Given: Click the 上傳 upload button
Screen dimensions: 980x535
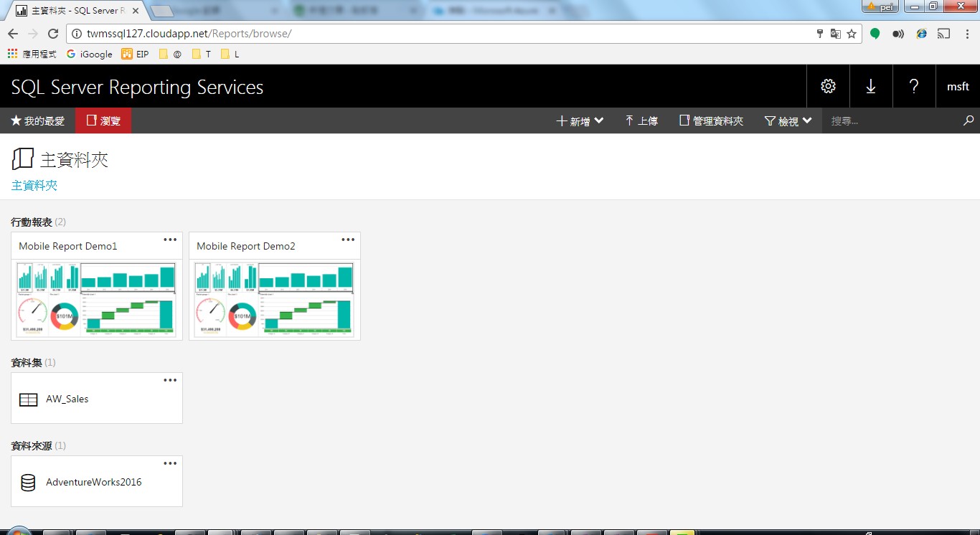Looking at the screenshot, I should point(641,121).
